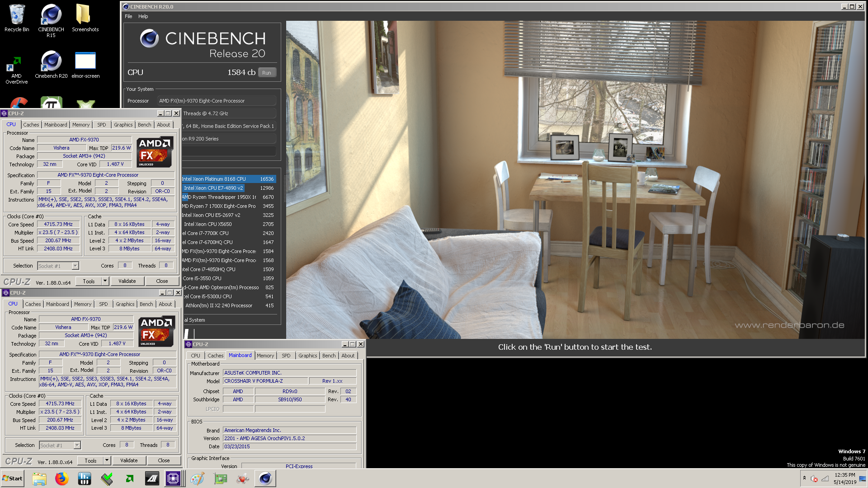Open Socket #1 selection dropdown in top CPU-Z
Viewport: 868px width, 488px height.
click(58, 266)
